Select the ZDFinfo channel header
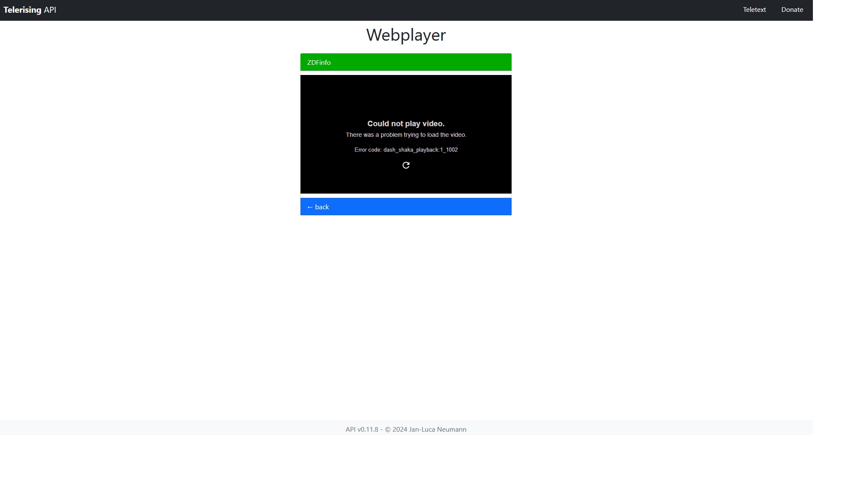This screenshot has width=868, height=488. [406, 62]
